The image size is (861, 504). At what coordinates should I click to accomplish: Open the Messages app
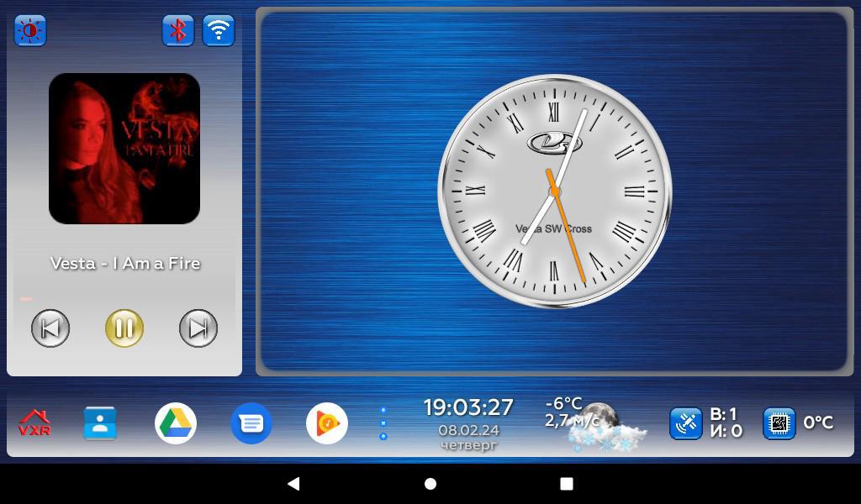(251, 423)
